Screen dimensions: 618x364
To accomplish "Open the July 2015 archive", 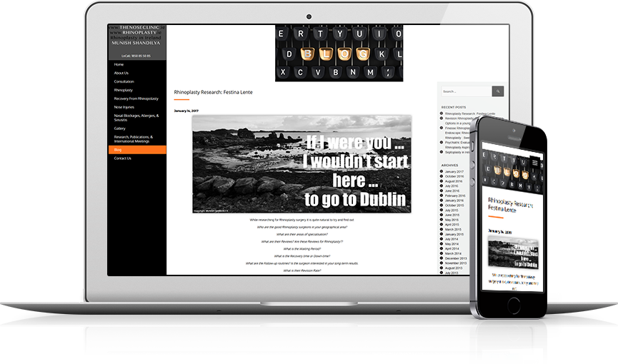I will (x=452, y=211).
